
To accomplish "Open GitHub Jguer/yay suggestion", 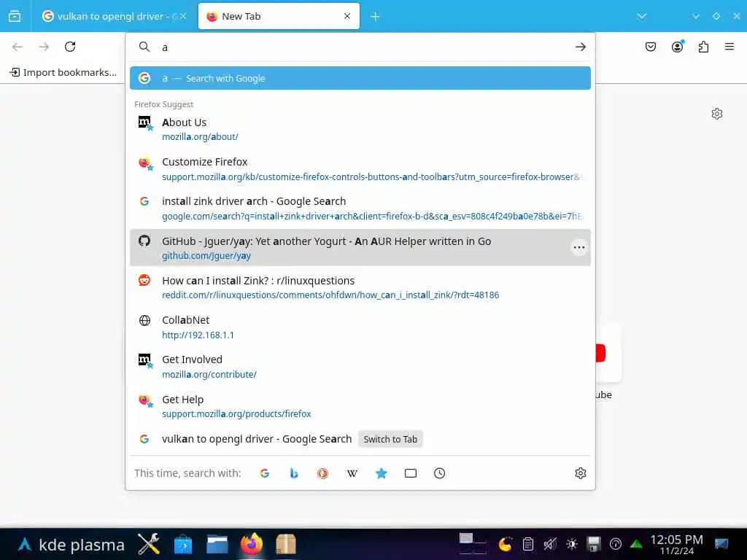I will (360, 248).
